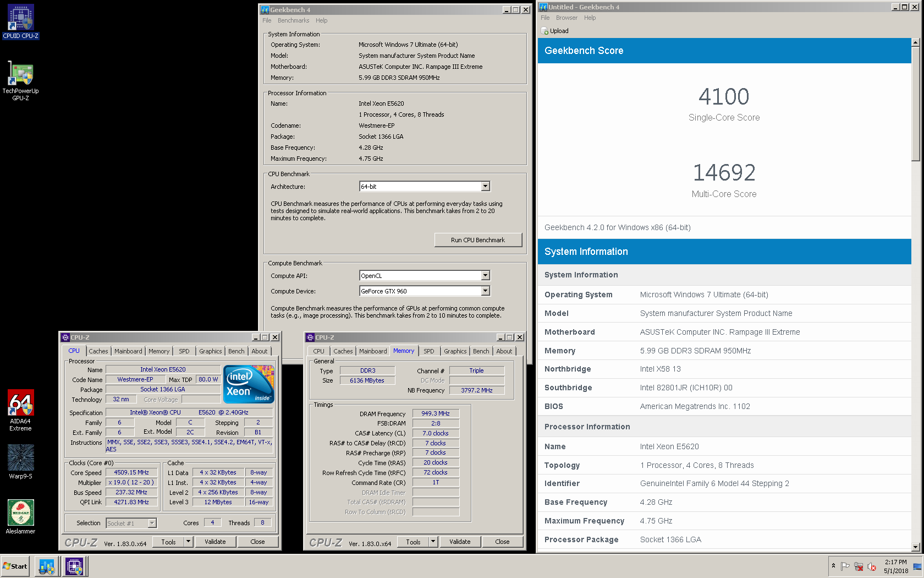This screenshot has width=924, height=578.
Task: Click the network tray icon
Action: click(x=859, y=566)
